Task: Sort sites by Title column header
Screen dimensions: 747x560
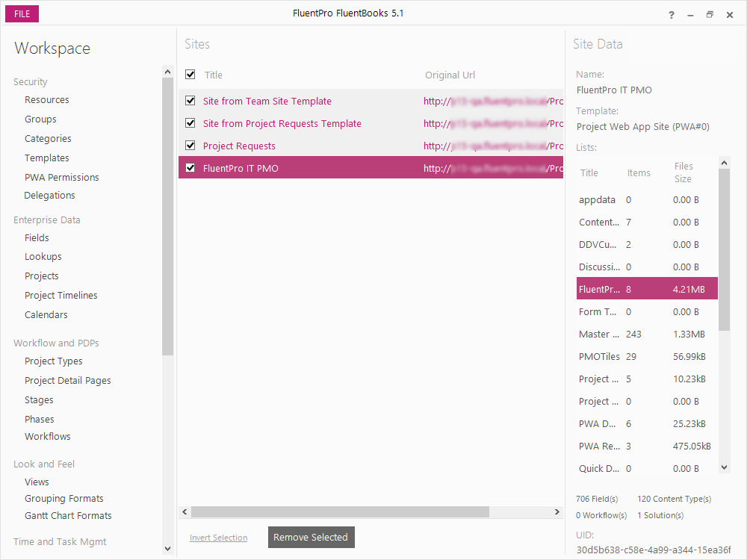Action: pyautogui.click(x=214, y=75)
